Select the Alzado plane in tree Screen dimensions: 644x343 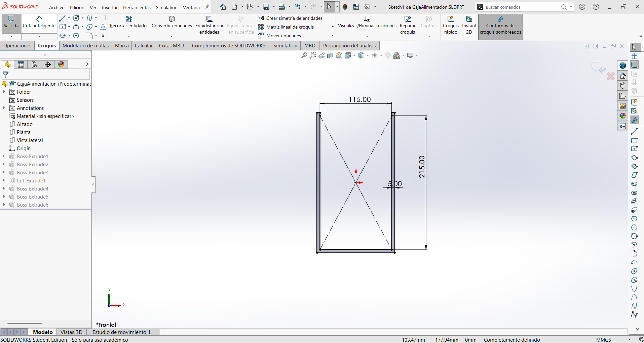tap(25, 124)
